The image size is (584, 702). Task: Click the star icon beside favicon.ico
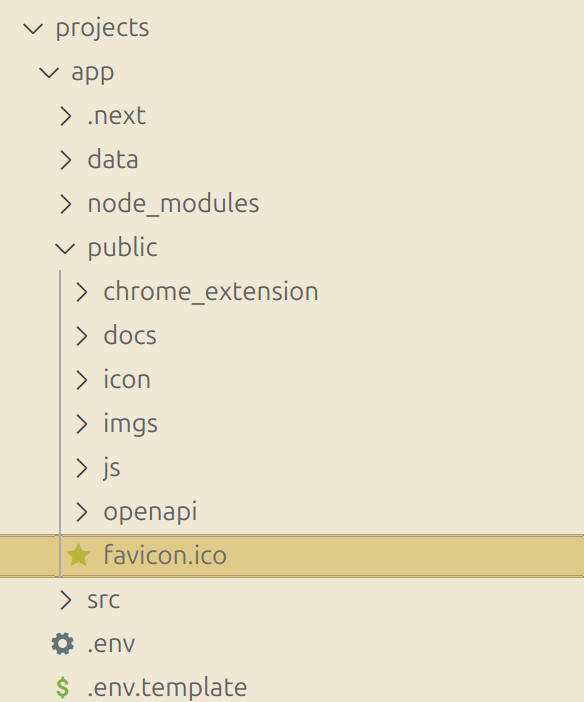78,555
